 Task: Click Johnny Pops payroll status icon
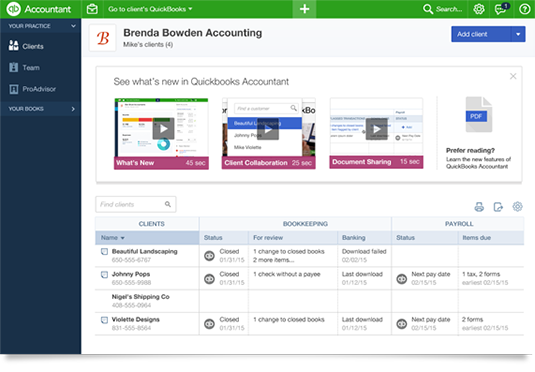tap(402, 278)
